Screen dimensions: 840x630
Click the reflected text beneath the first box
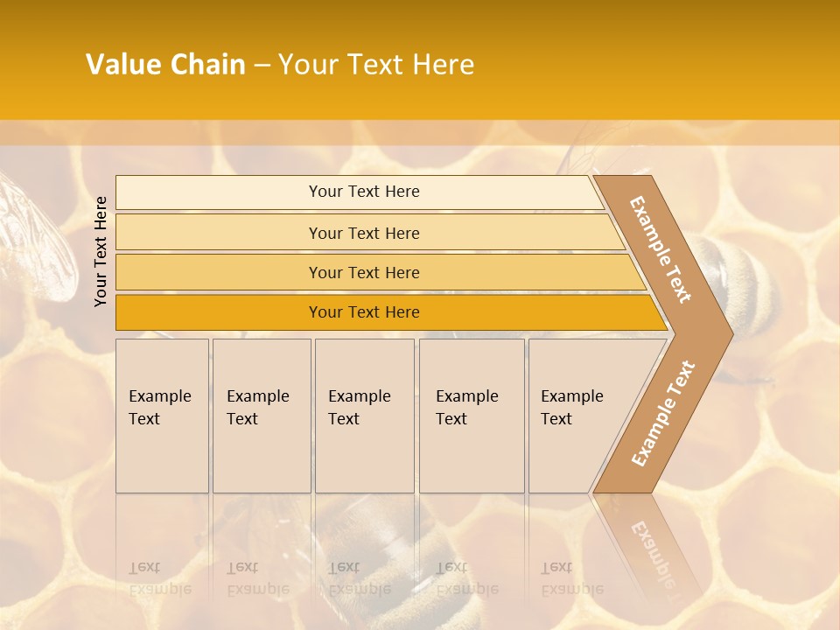[x=160, y=578]
